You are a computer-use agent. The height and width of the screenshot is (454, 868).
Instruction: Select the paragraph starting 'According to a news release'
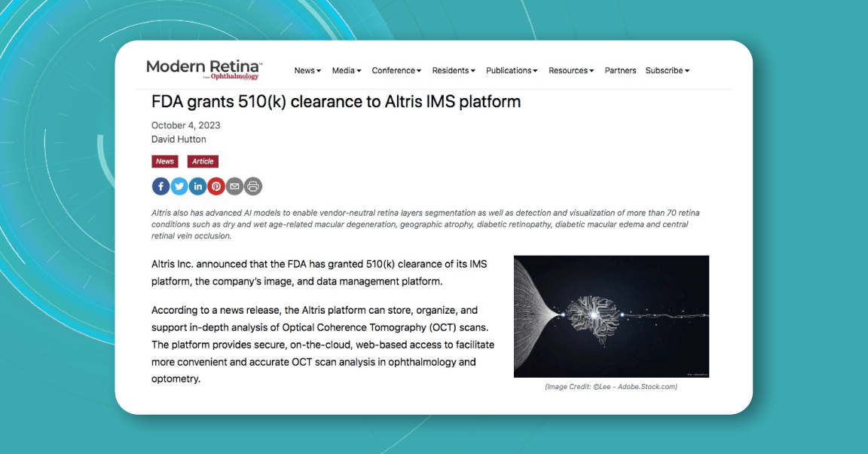tap(322, 344)
